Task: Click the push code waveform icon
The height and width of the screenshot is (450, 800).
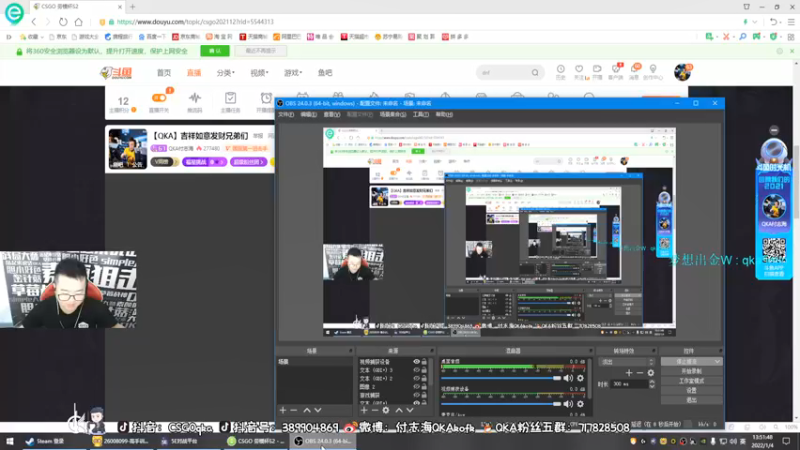Action: point(194,102)
